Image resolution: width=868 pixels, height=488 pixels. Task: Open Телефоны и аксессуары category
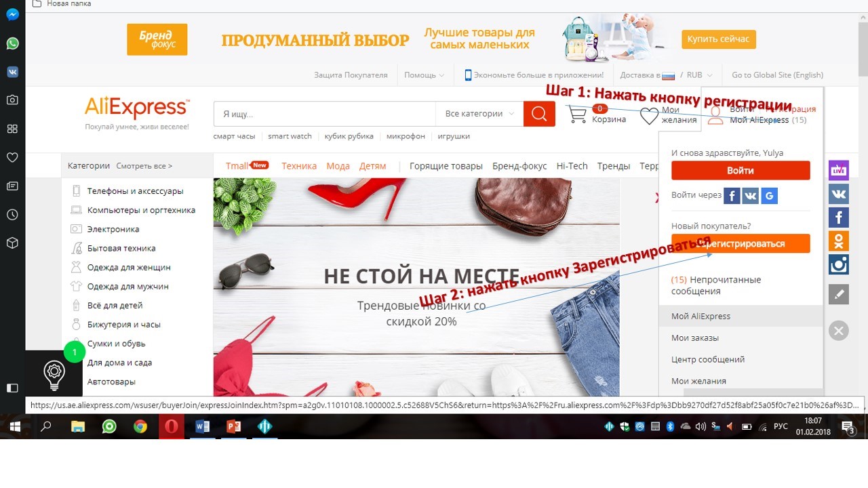point(136,191)
